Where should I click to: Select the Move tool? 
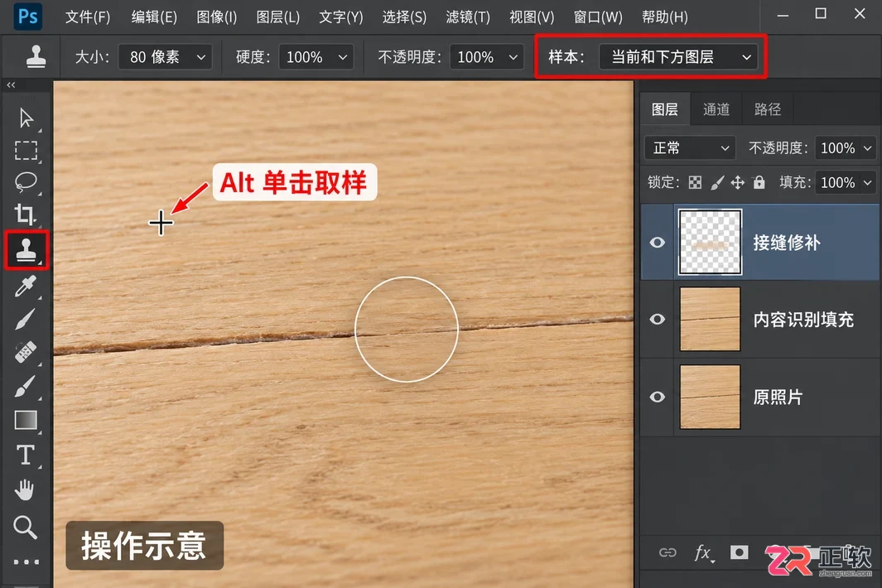pos(26,118)
